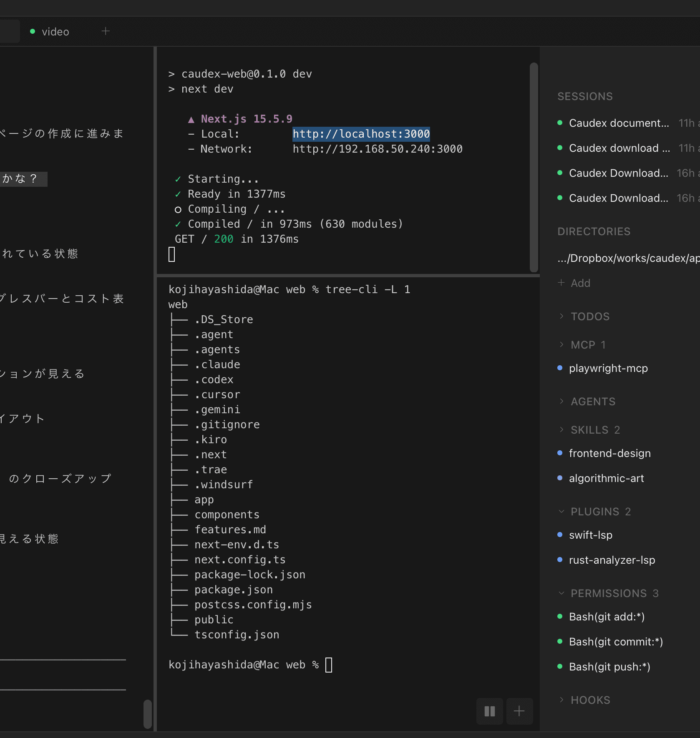Image resolution: width=700 pixels, height=738 pixels.
Task: Toggle the blue indicator next to rust-analyzer-lsp
Action: coord(560,560)
